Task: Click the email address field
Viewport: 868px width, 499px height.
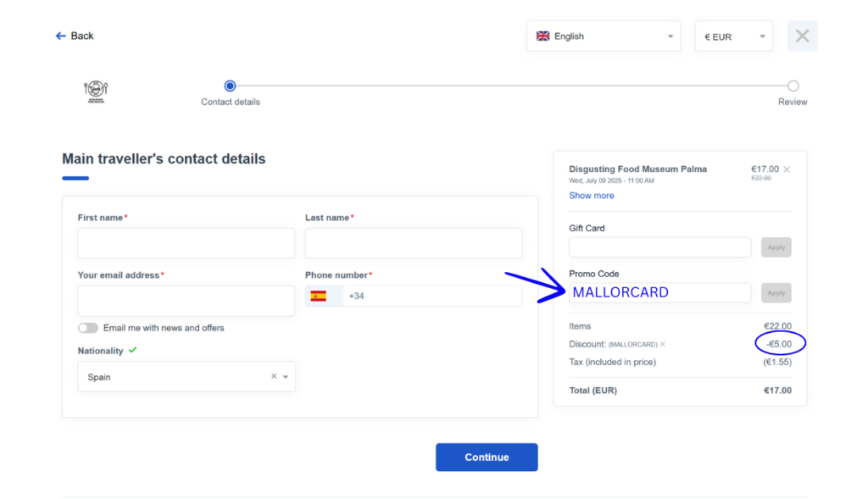Action: (x=186, y=301)
